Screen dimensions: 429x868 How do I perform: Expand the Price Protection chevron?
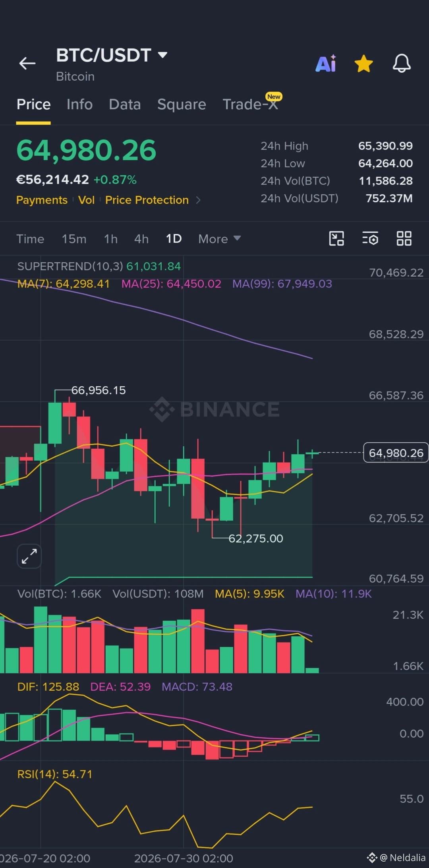[x=198, y=200]
